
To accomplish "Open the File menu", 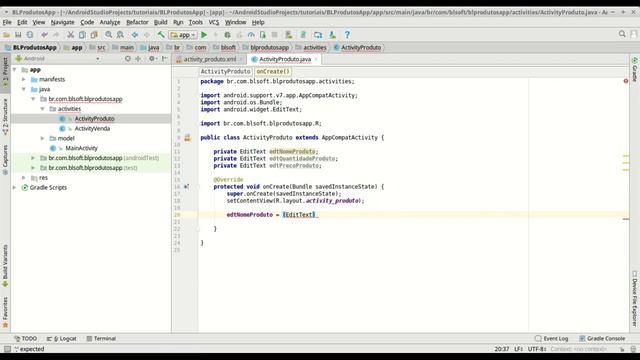I will tap(7, 22).
